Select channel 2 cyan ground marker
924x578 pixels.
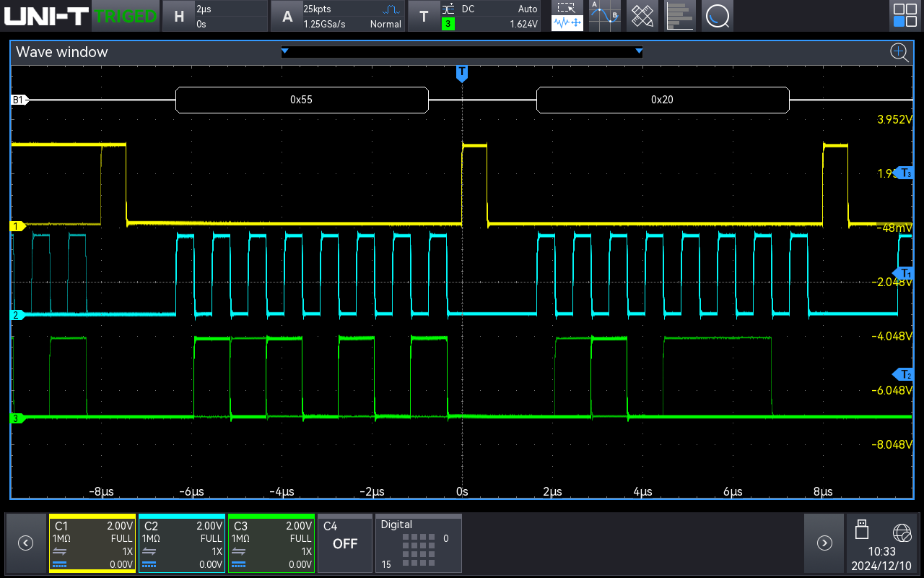click(17, 315)
